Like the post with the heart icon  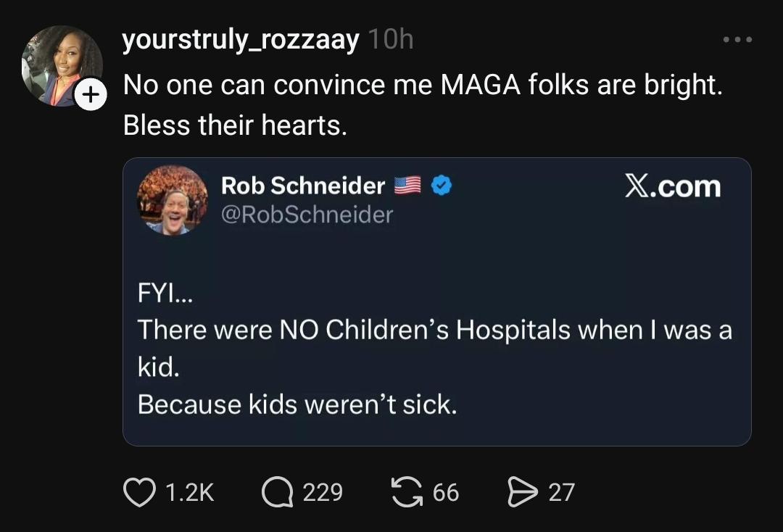[139, 493]
